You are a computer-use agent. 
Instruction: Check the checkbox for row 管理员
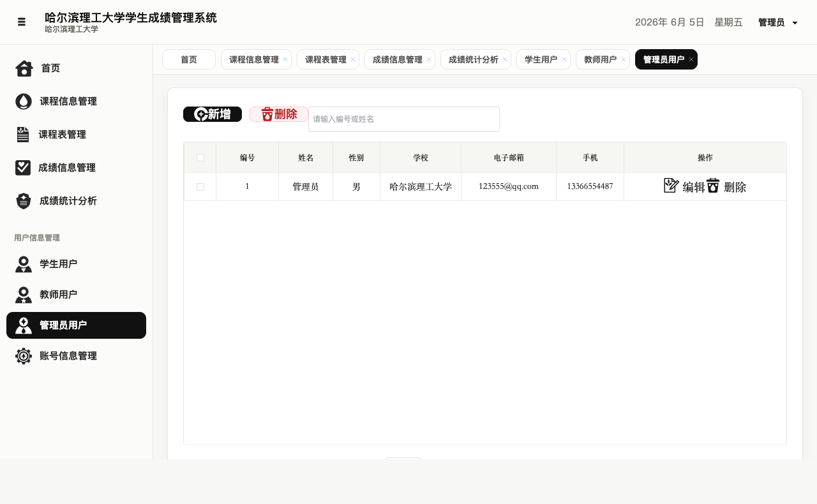point(200,187)
